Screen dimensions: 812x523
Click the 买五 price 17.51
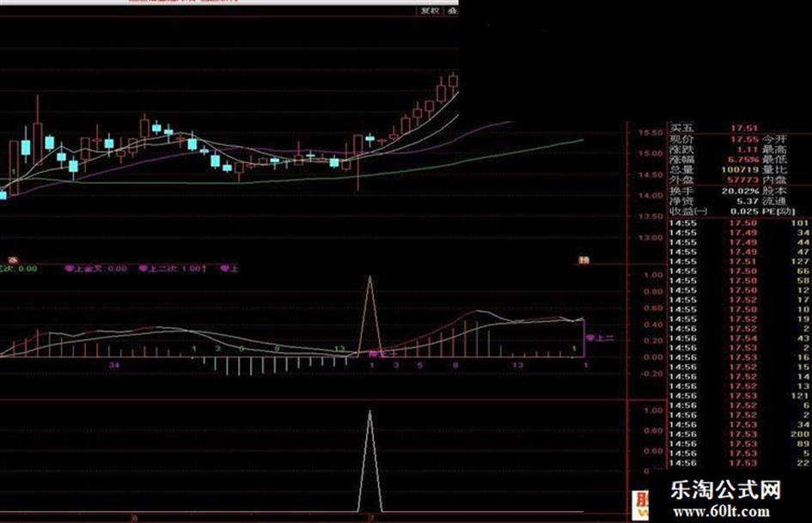(x=743, y=129)
